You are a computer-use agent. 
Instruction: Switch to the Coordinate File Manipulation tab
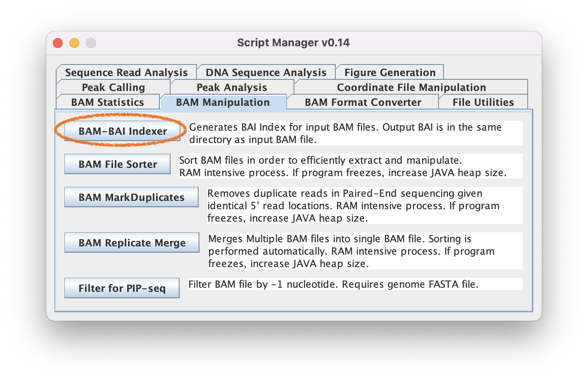coord(411,87)
